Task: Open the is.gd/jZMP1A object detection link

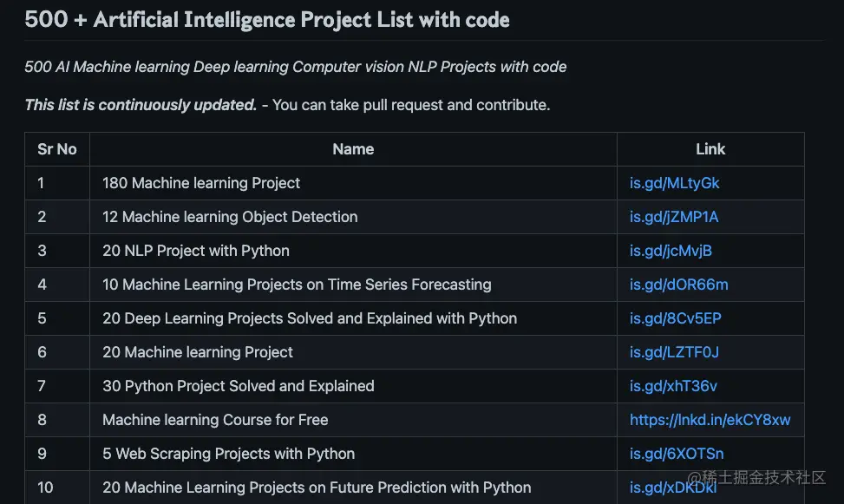Action: pos(674,217)
